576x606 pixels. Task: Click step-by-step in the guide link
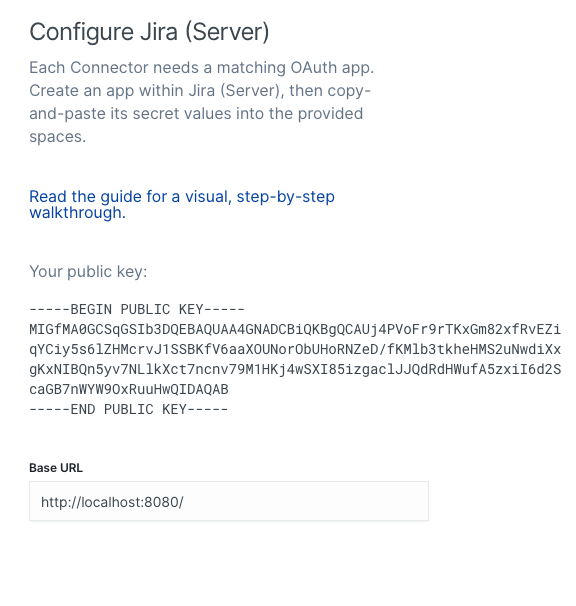(285, 197)
